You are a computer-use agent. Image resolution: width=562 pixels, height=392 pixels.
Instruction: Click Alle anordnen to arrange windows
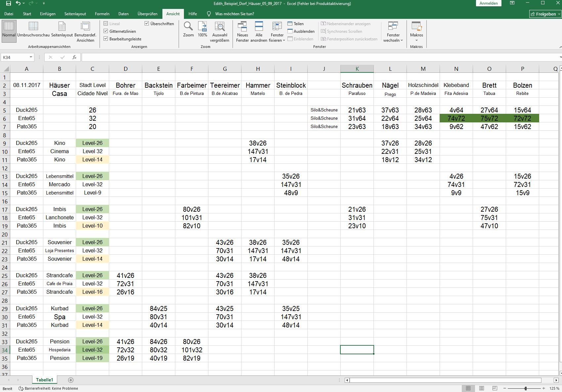(x=259, y=31)
